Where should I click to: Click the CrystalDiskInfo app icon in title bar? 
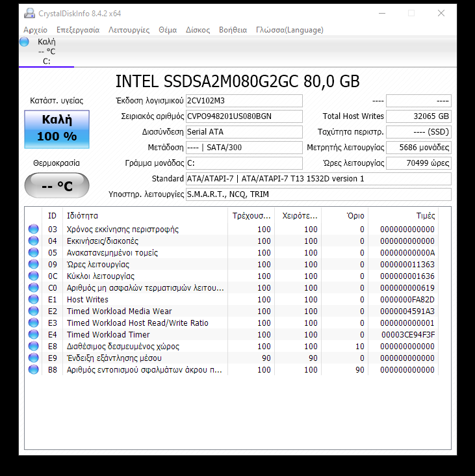[x=29, y=14]
